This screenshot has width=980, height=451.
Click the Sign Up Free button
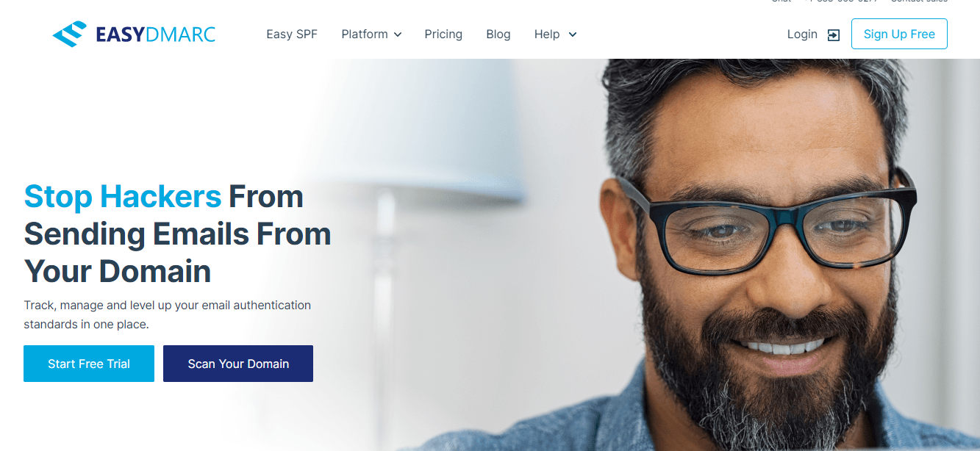tap(899, 35)
